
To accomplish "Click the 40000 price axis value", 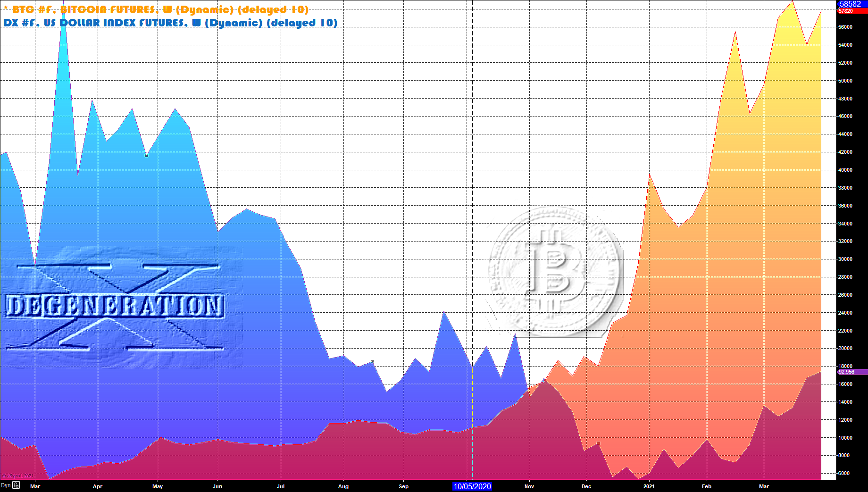I will pyautogui.click(x=845, y=170).
